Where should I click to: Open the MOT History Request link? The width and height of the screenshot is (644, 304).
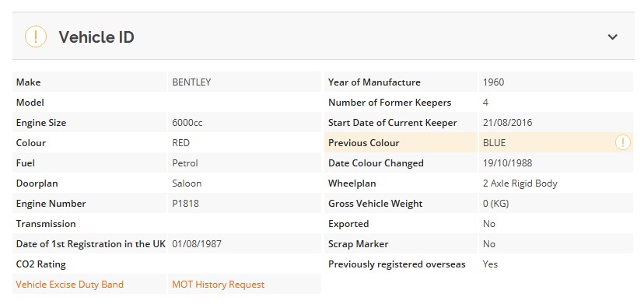[x=218, y=285]
